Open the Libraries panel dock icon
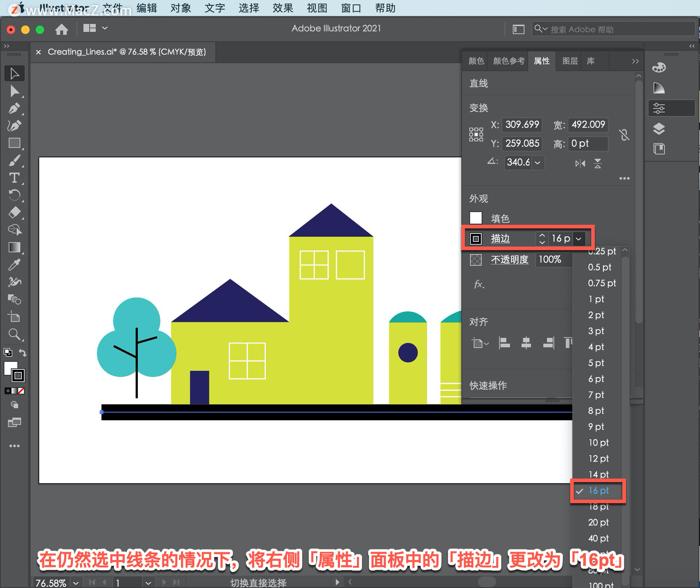The height and width of the screenshot is (588, 700). (x=659, y=149)
